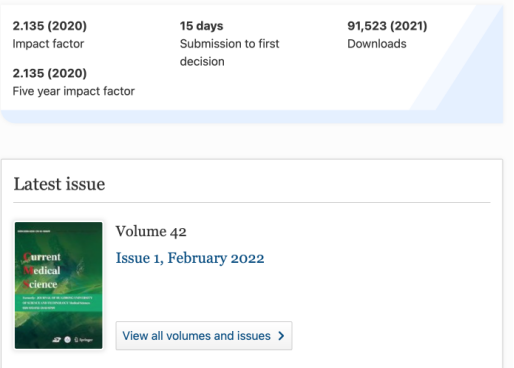Select the Volume 42 text
514x368 pixels.
coord(151,231)
